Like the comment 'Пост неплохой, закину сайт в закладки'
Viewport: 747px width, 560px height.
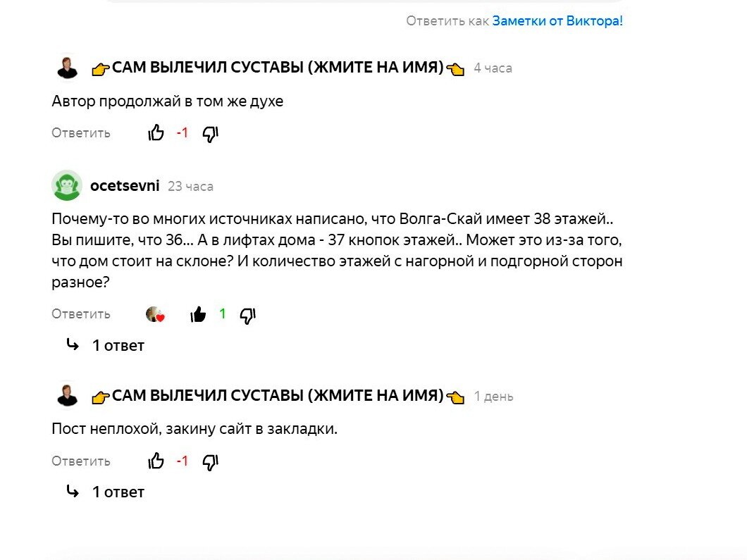coord(156,461)
